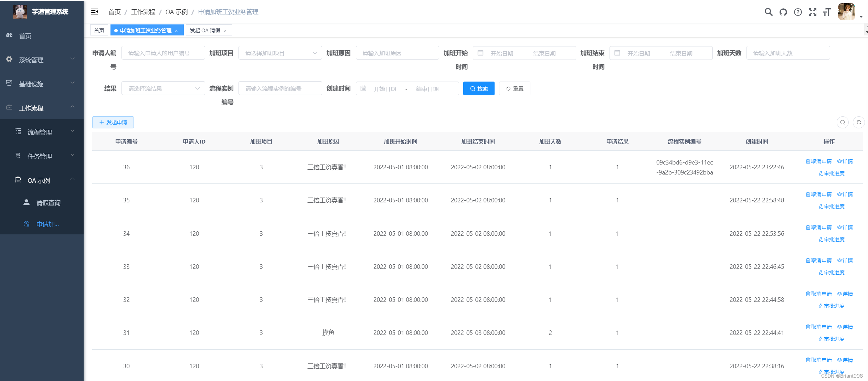Open the 加班项目 dropdown
The width and height of the screenshot is (868, 381).
pos(280,53)
